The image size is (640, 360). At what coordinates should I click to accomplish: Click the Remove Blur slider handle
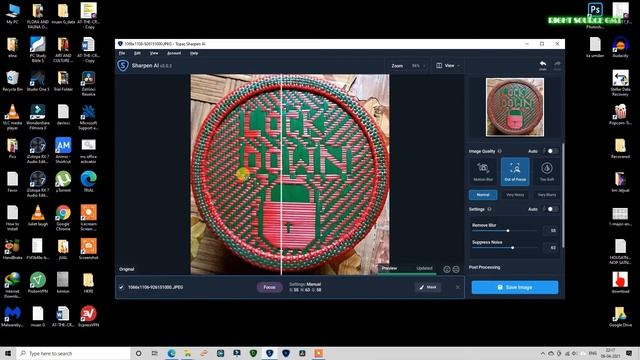(508, 231)
